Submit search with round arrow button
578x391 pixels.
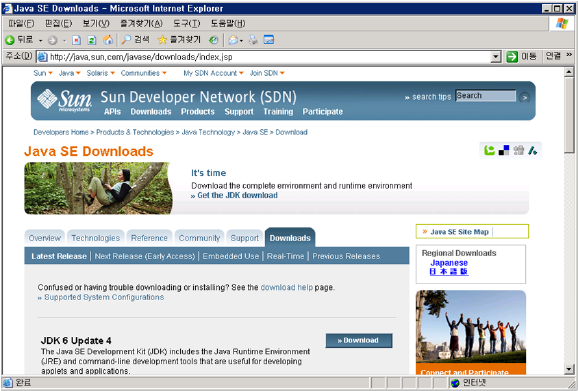coord(524,98)
